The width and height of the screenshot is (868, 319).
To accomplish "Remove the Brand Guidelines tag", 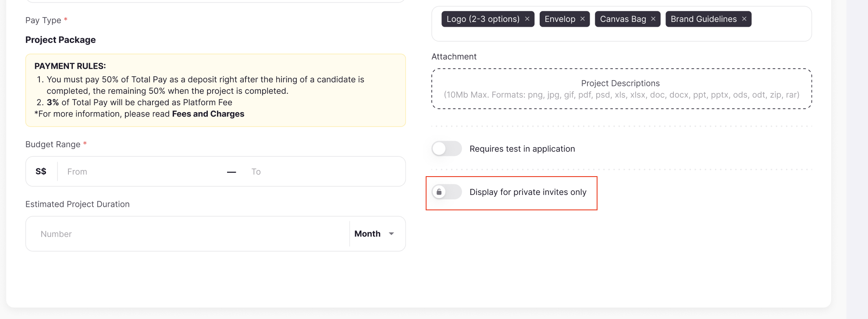I will [x=744, y=19].
